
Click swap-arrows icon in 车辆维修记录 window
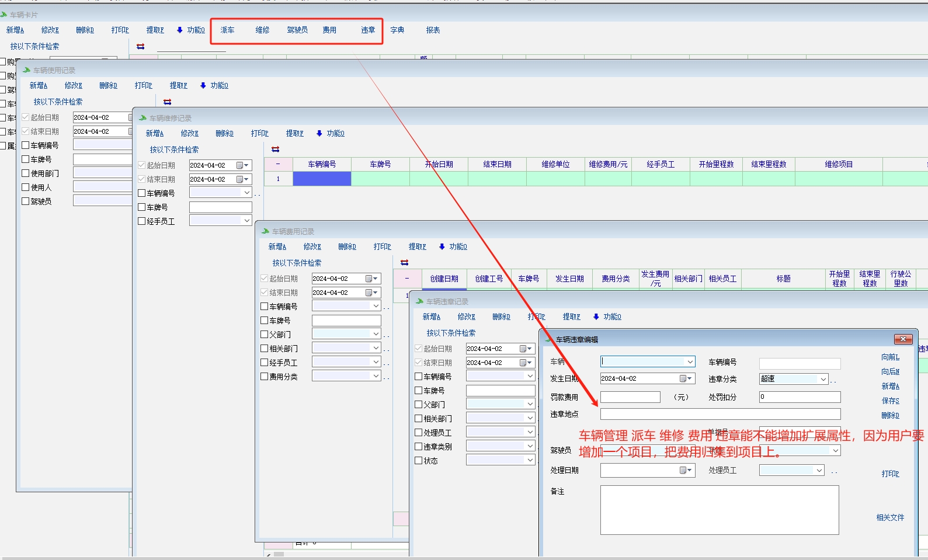(x=276, y=149)
